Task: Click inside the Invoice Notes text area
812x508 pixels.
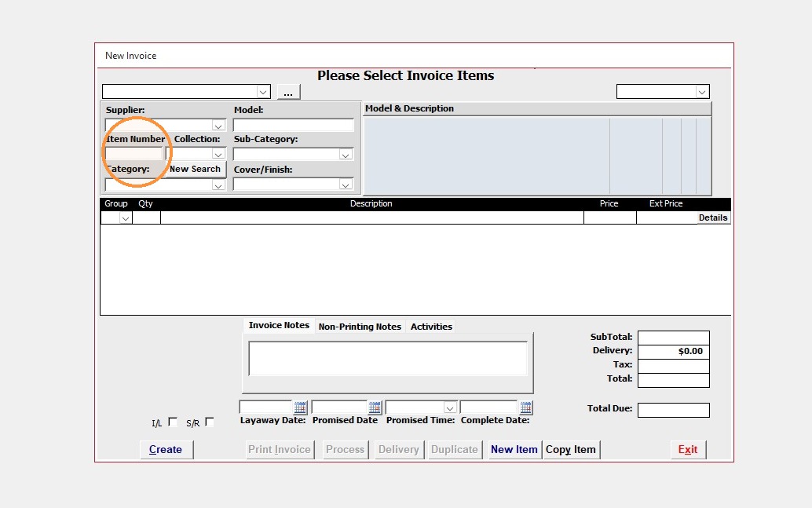Action: tap(388, 358)
